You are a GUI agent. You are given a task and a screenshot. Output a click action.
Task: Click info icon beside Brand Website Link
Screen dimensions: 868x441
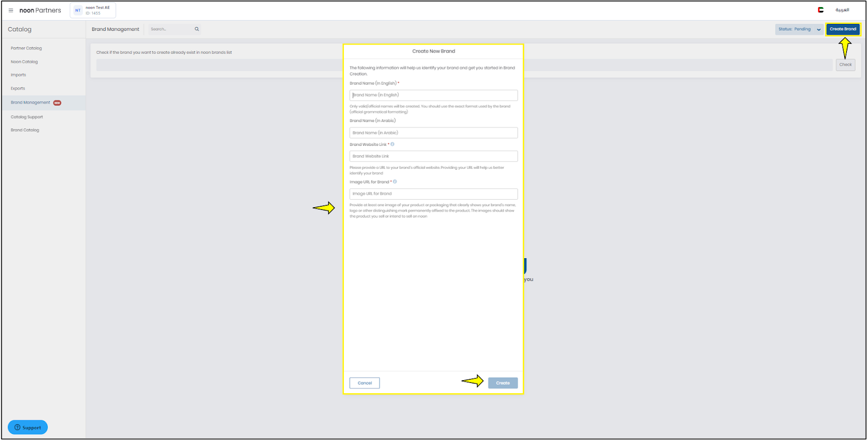click(x=392, y=144)
